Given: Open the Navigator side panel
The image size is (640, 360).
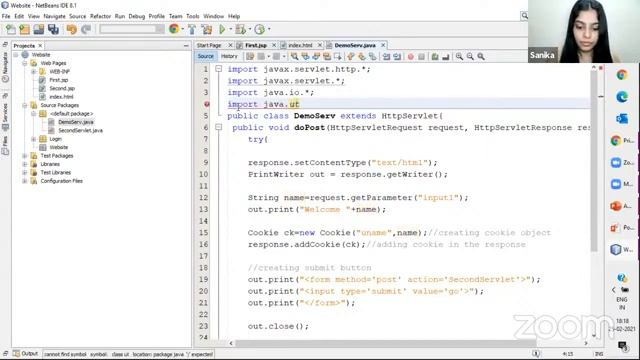Looking at the screenshot, I should pyautogui.click(x=5, y=66).
